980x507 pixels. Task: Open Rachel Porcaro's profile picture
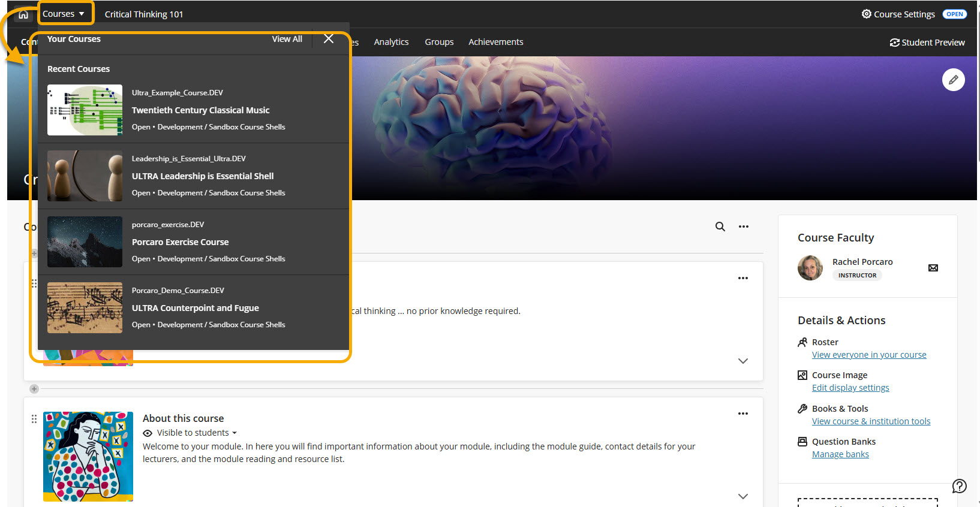(810, 268)
